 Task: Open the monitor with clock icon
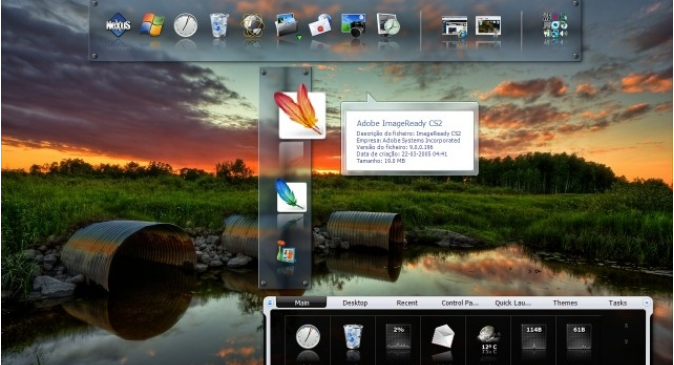388,25
